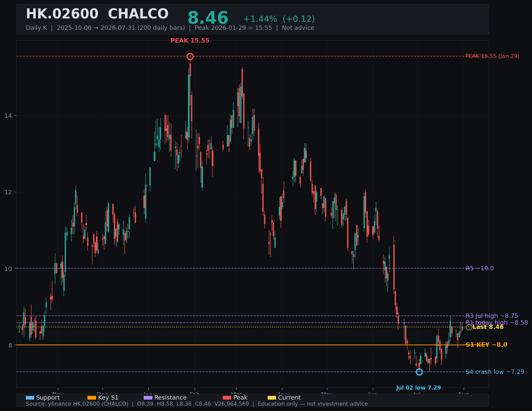This screenshot has height=411, width=532.
Task: Click the 'Support' legend label
Action: [x=48, y=398]
